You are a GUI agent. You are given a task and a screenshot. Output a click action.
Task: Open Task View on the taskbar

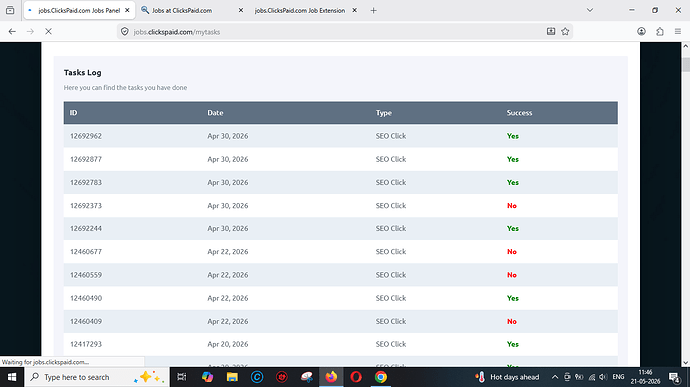(181, 377)
